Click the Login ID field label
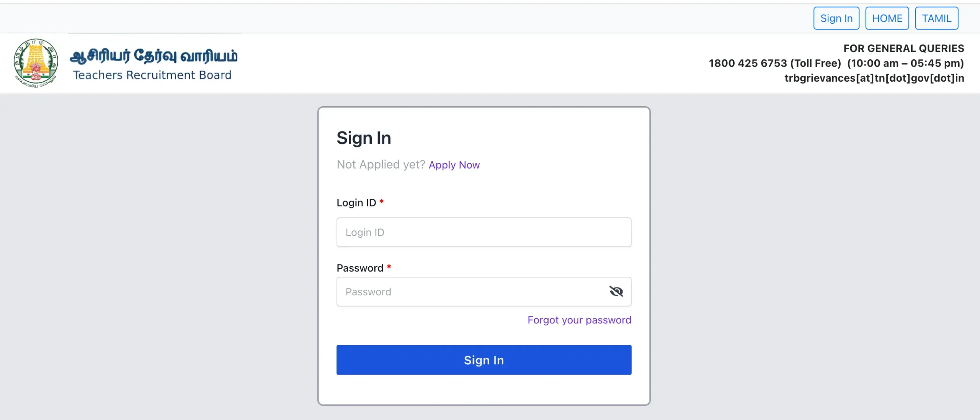This screenshot has height=420, width=980. point(356,203)
